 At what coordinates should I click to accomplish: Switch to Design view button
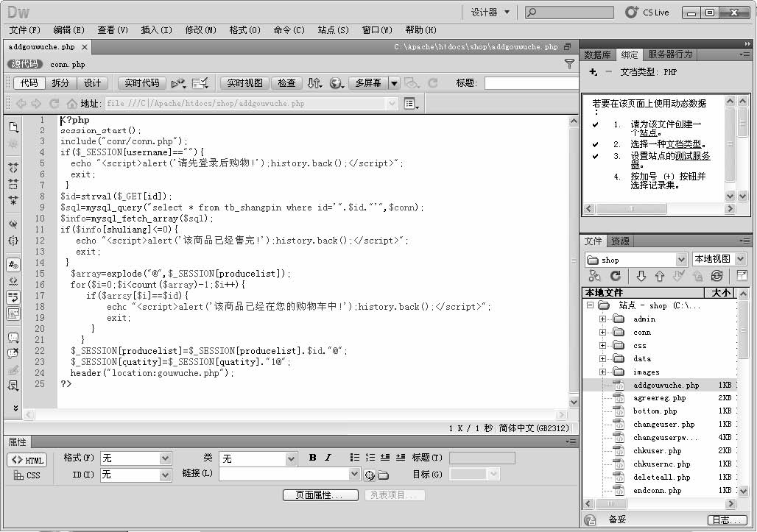point(92,83)
